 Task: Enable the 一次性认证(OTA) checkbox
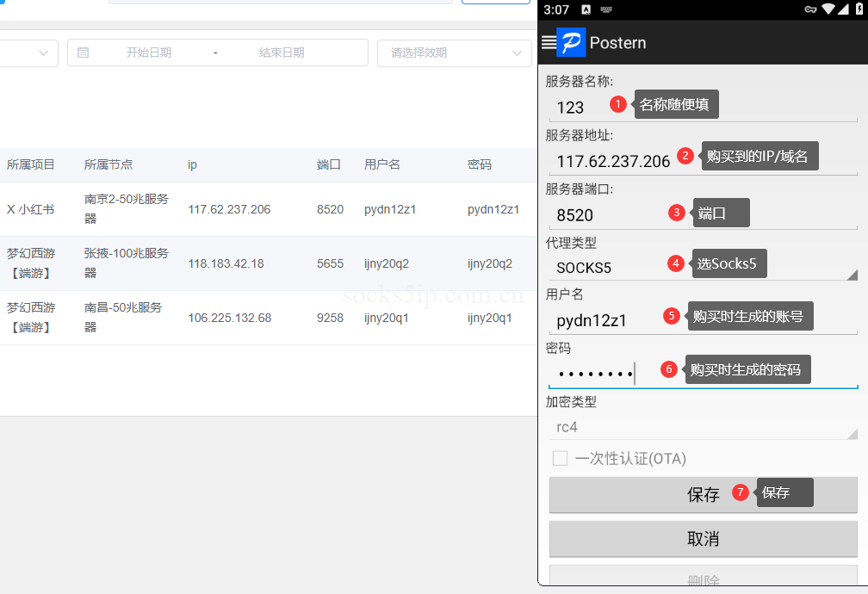(560, 458)
